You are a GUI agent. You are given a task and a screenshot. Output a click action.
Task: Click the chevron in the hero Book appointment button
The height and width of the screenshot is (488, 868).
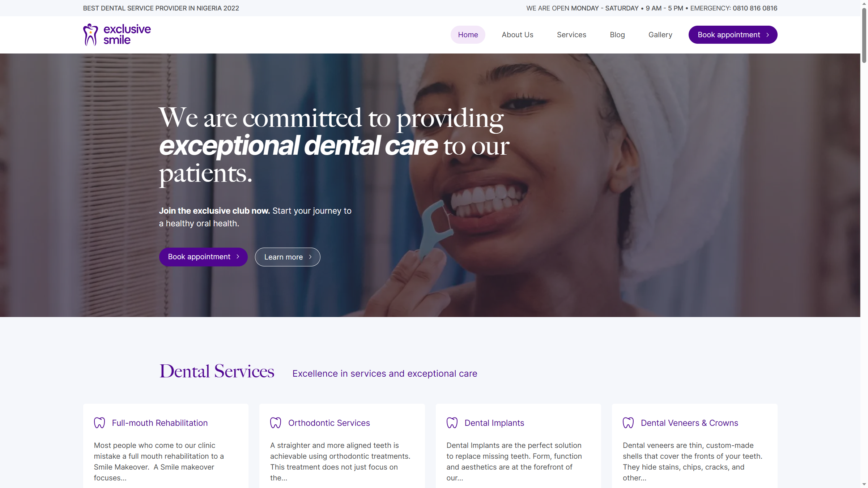238,257
